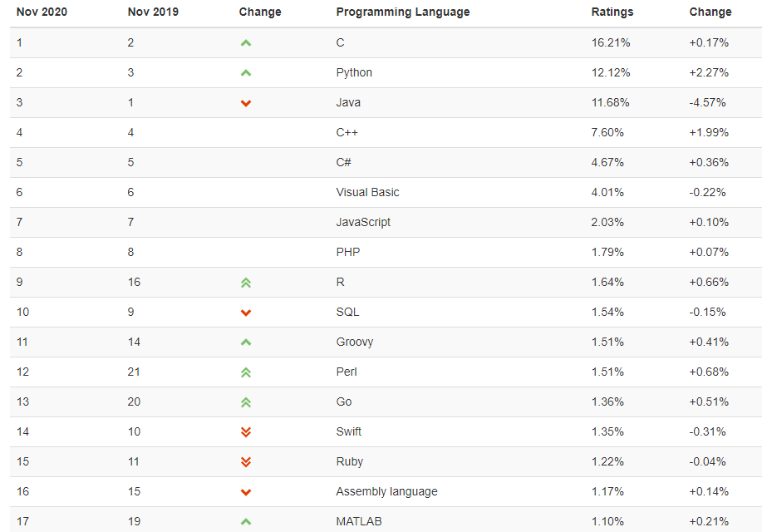Viewport: 762px width, 532px height.
Task: Click the double green arrow in Perl row
Action: pyautogui.click(x=246, y=372)
